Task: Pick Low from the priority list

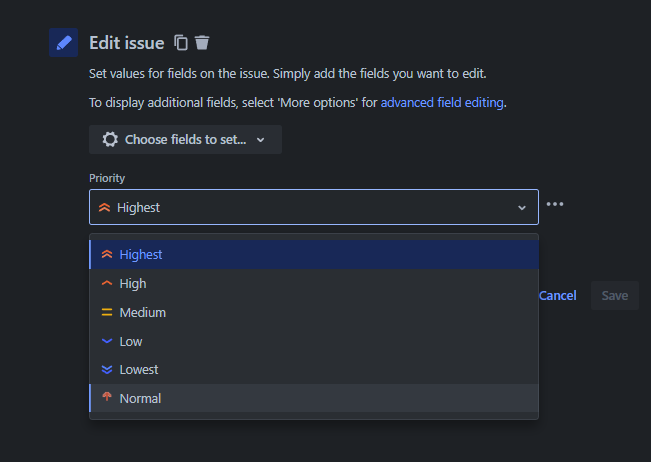Action: tap(131, 341)
